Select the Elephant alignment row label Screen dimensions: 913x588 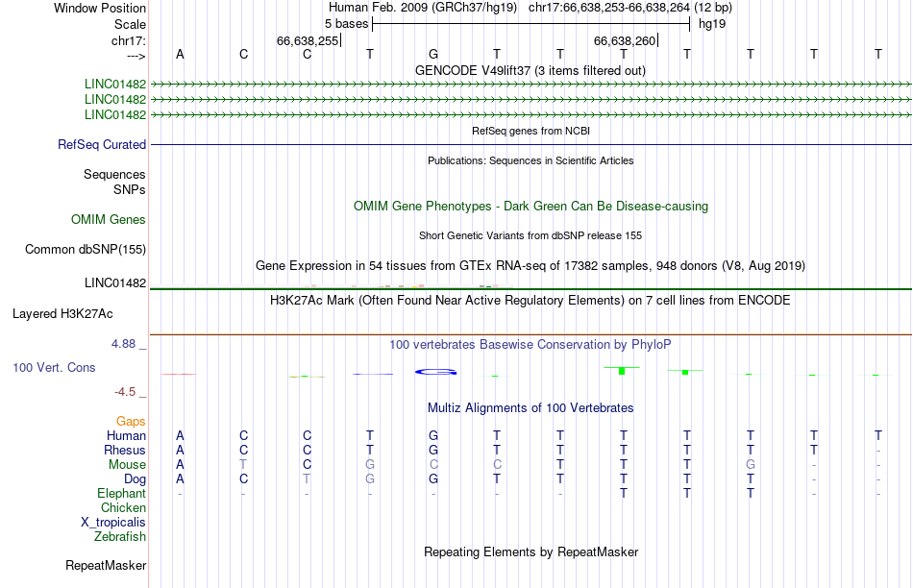tap(122, 494)
